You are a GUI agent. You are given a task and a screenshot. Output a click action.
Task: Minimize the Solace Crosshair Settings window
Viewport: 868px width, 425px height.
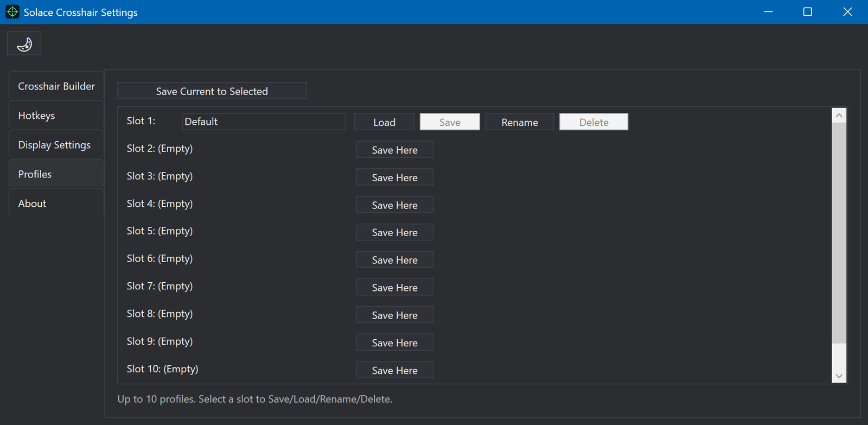pos(768,12)
